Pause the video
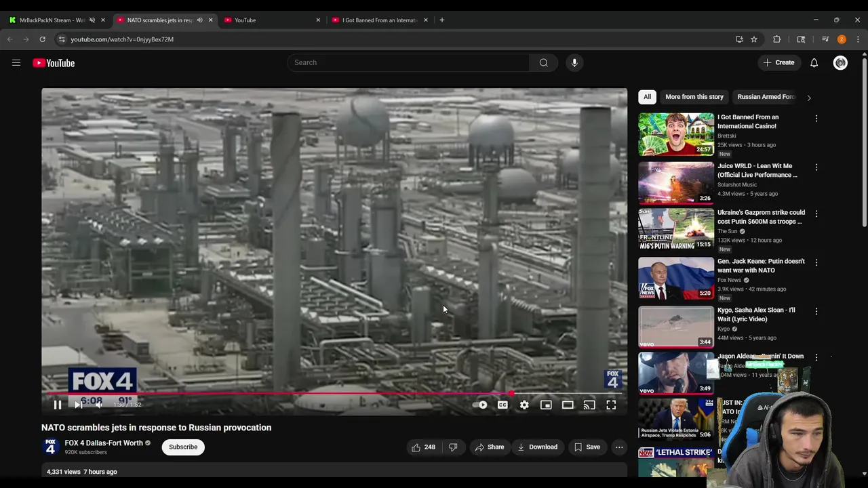The height and width of the screenshot is (488, 868). [x=58, y=405]
